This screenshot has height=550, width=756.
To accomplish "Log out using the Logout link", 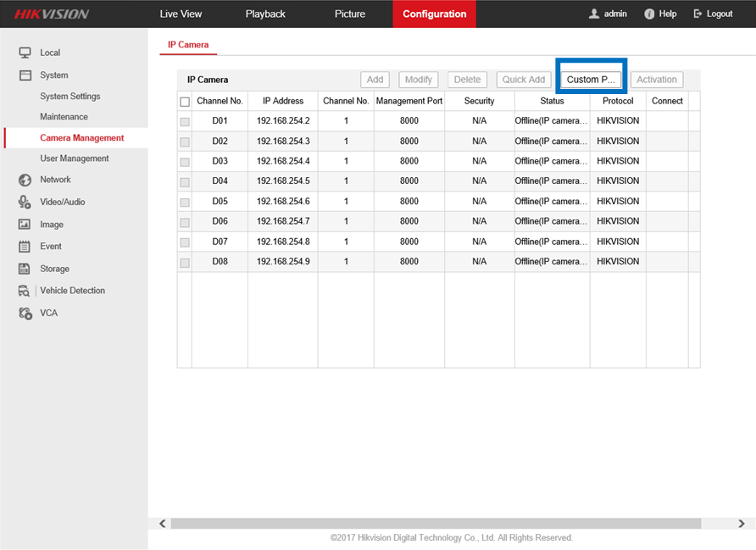I will 713,14.
